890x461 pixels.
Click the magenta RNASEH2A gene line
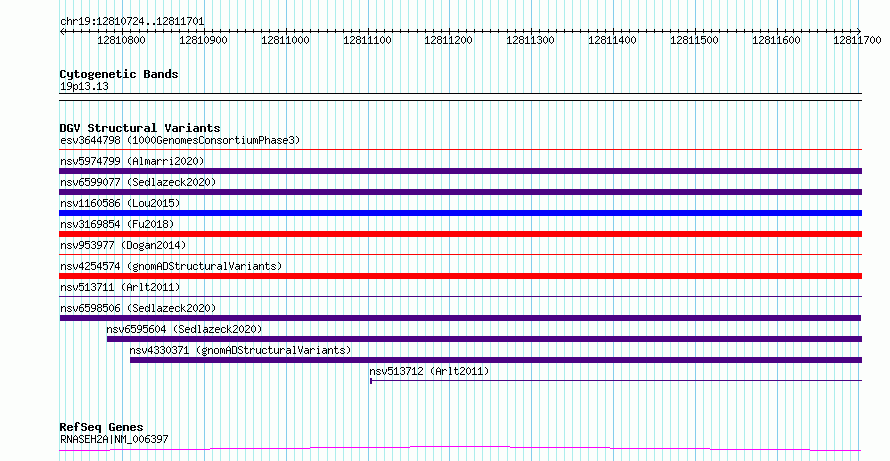pos(460,449)
